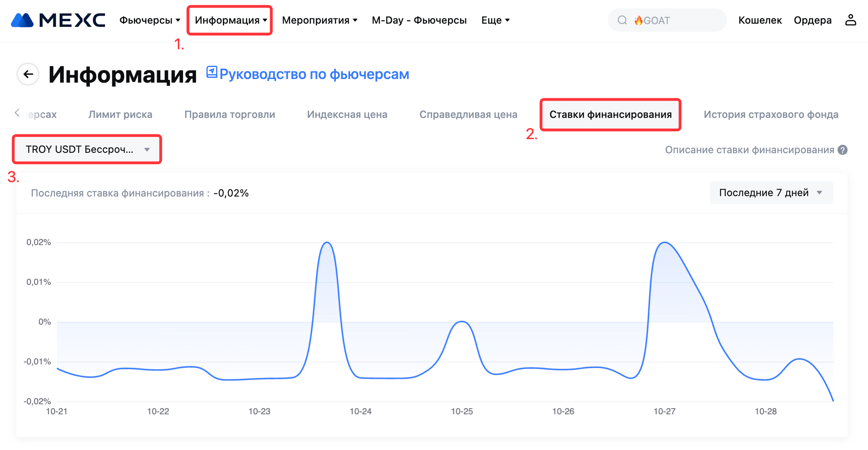The height and width of the screenshot is (450, 868).
Task: Go to Кошелек page
Action: coord(760,20)
